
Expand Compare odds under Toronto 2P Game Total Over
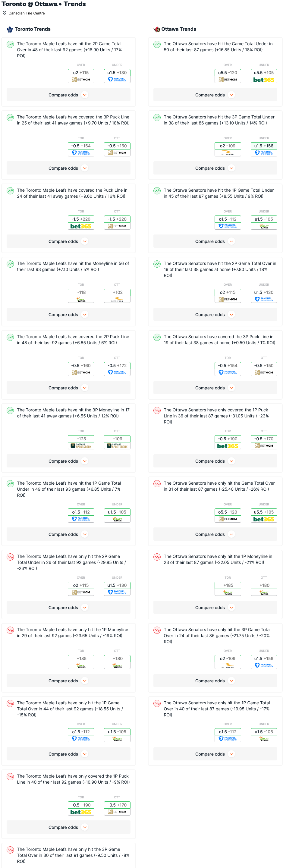68,95
